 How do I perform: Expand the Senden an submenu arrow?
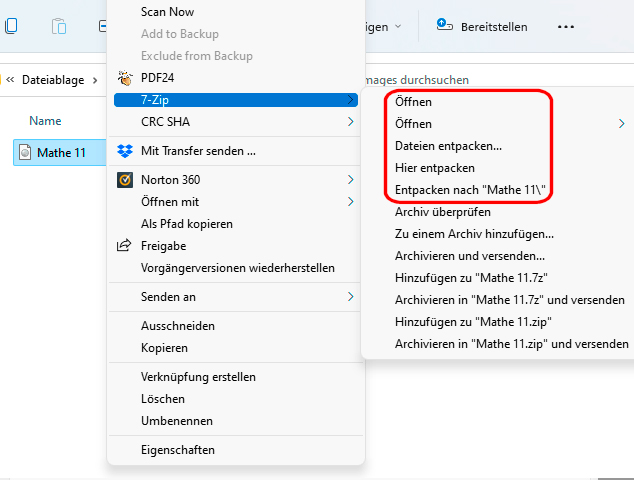pos(350,297)
